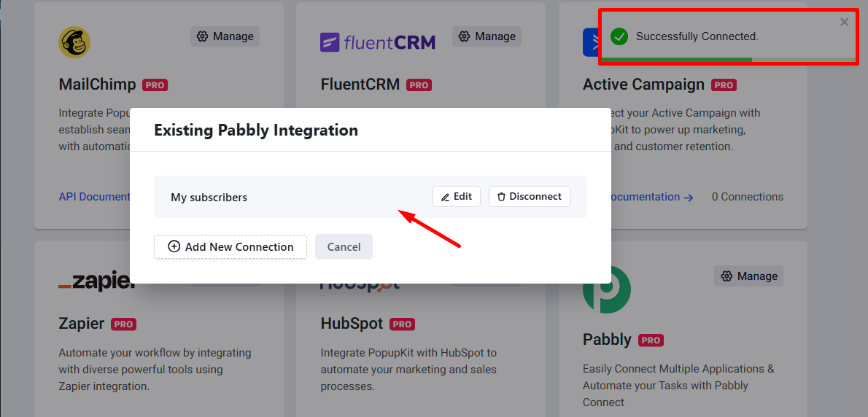The width and height of the screenshot is (868, 417).
Task: Open Manage for MailChimp card
Action: [225, 36]
